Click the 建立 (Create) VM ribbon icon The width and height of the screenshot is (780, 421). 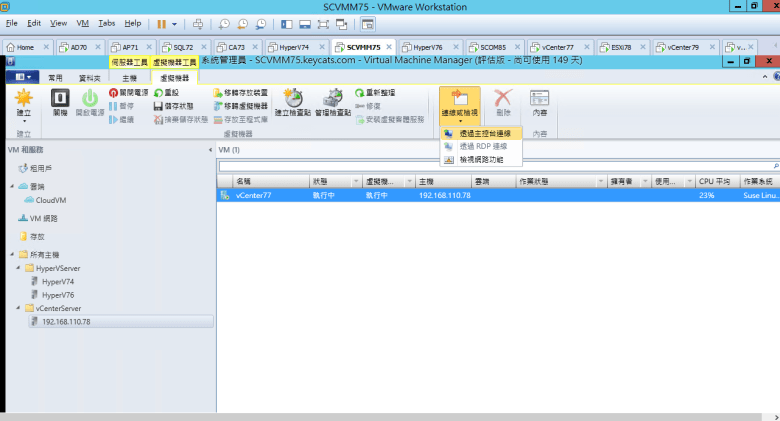[23, 102]
